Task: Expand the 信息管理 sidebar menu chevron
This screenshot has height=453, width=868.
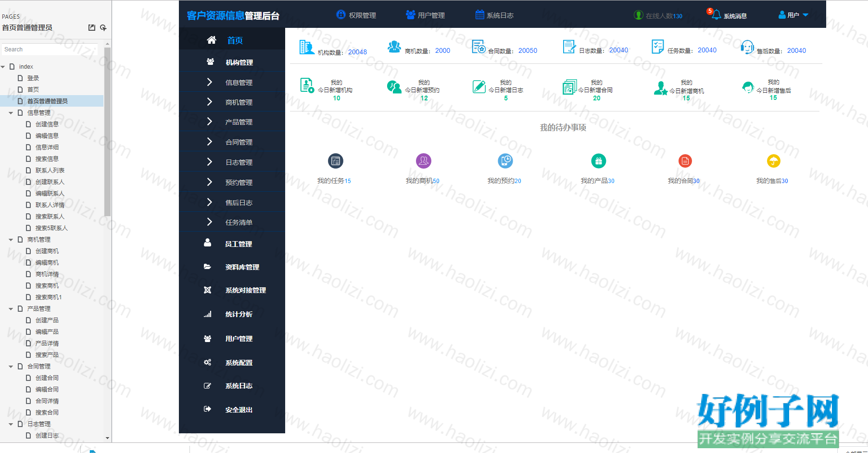Action: (210, 82)
